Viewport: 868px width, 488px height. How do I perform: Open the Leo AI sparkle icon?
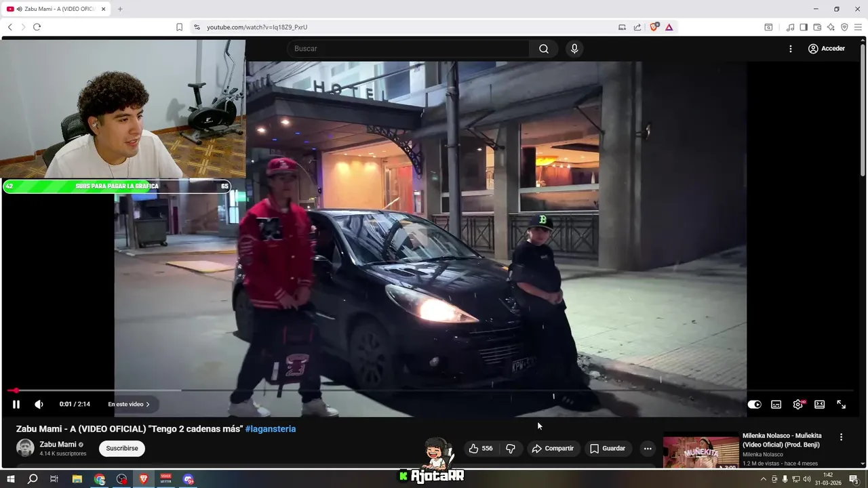pyautogui.click(x=831, y=27)
